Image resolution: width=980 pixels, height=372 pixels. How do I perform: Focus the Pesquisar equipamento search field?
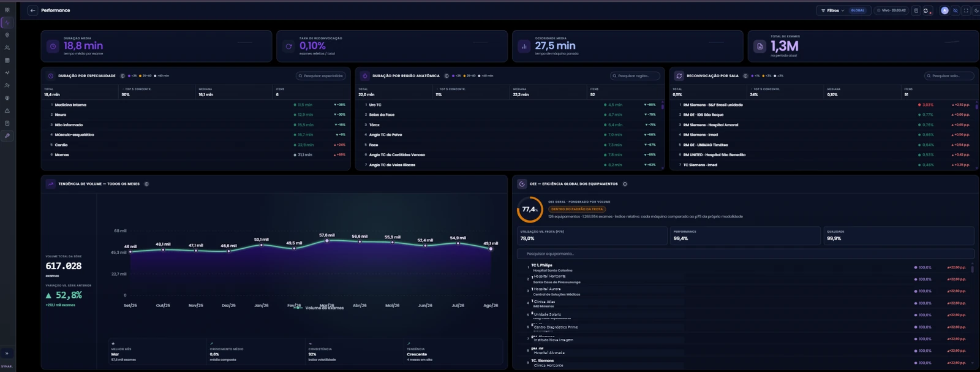(x=745, y=254)
